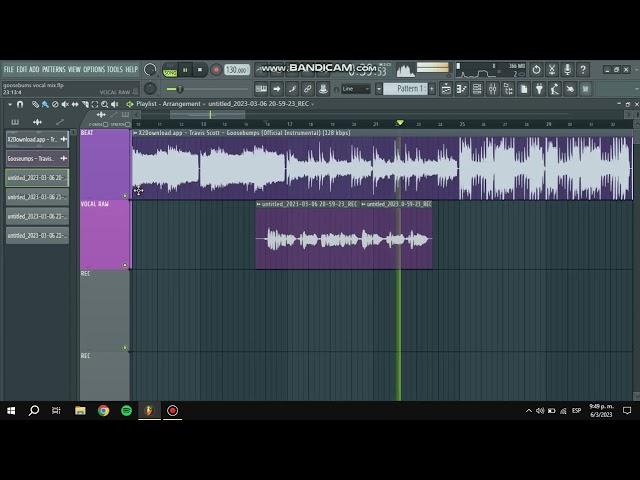Screen dimensions: 640x480
Task: Select X2Download.app clip in picker list
Action: click(37, 139)
